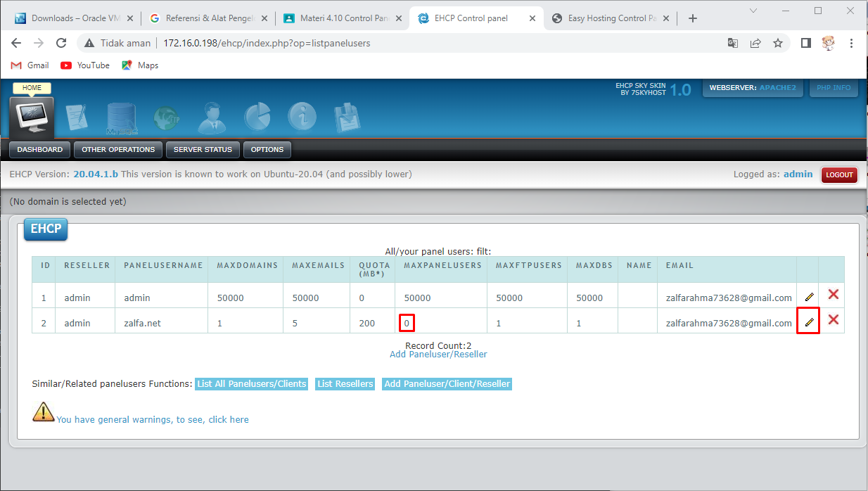Image resolution: width=868 pixels, height=491 pixels.
Task: Open the document-with-pen icon in EHCP header
Action: (x=77, y=118)
